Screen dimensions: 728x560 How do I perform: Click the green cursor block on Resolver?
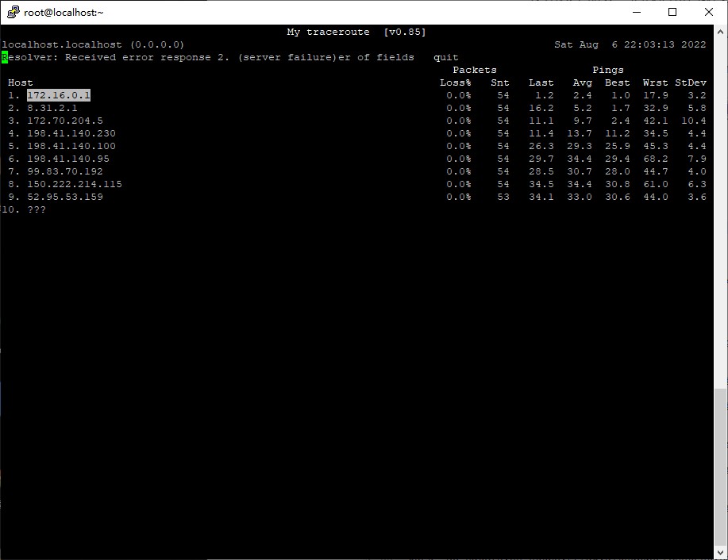(x=5, y=58)
